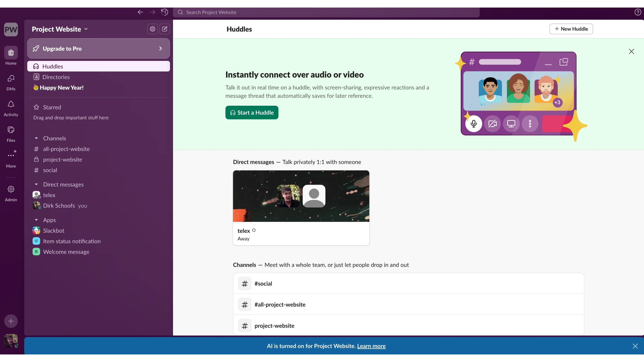Screen dimensions: 644x362
Task: Click the add workspace plus button
Action: pos(11,321)
